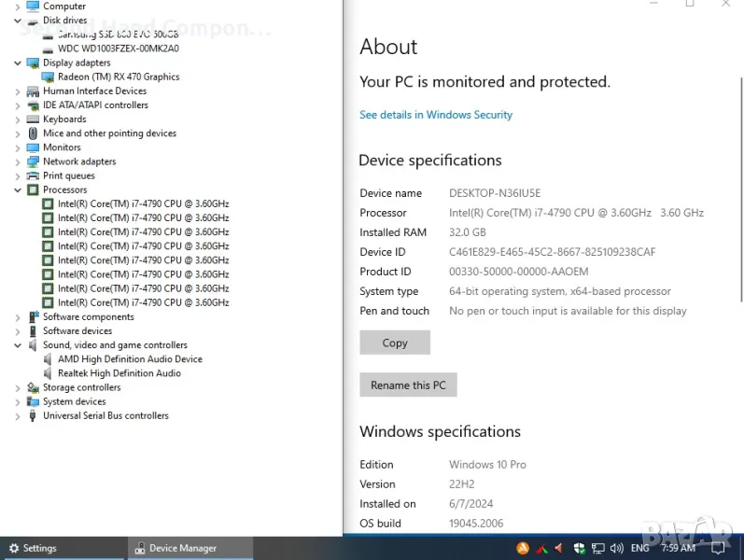Click the Rename this PC button

408,385
